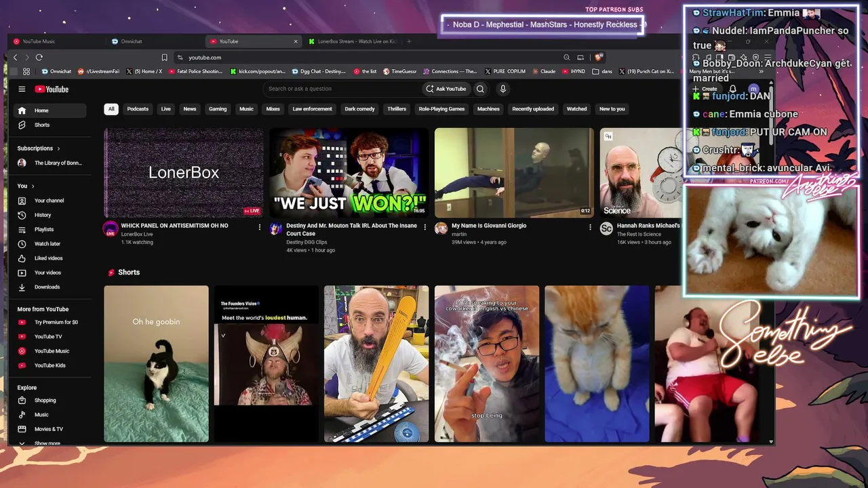868x488 pixels.
Task: Open the zoom magnifier in address bar
Action: point(566,58)
